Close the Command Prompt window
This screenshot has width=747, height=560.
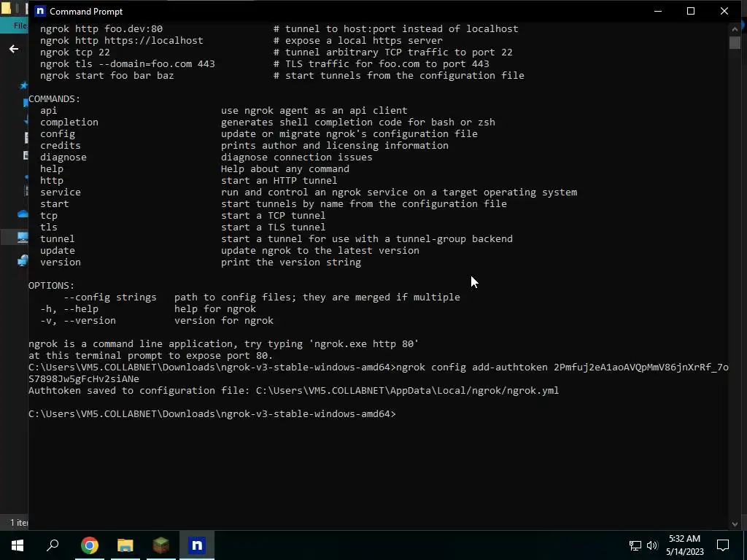click(724, 11)
